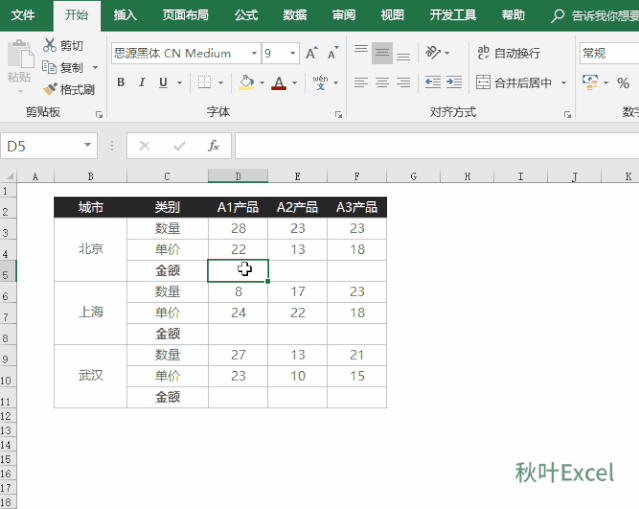Toggle Underline formatting
The height and width of the screenshot is (509, 639).
tap(163, 83)
